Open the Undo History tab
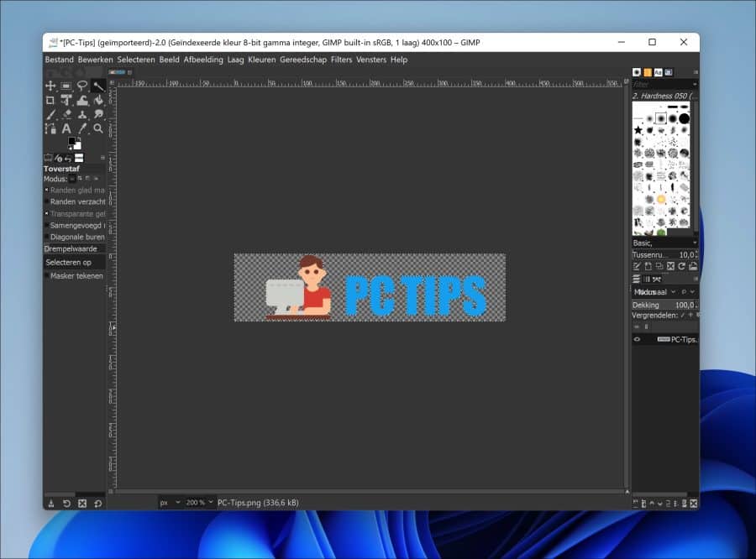This screenshot has height=559, width=756. tap(68, 158)
